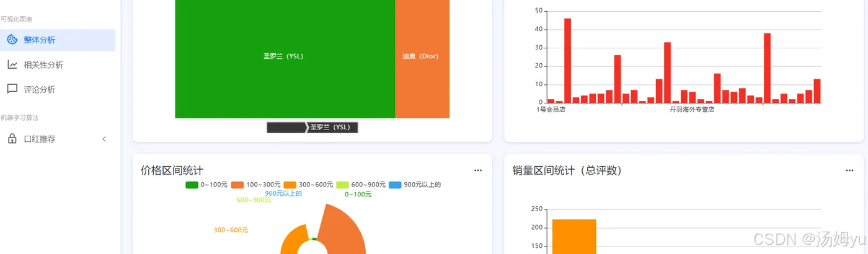
Task: Open the three-dot menu on 销量区间统计 card
Action: click(x=850, y=170)
